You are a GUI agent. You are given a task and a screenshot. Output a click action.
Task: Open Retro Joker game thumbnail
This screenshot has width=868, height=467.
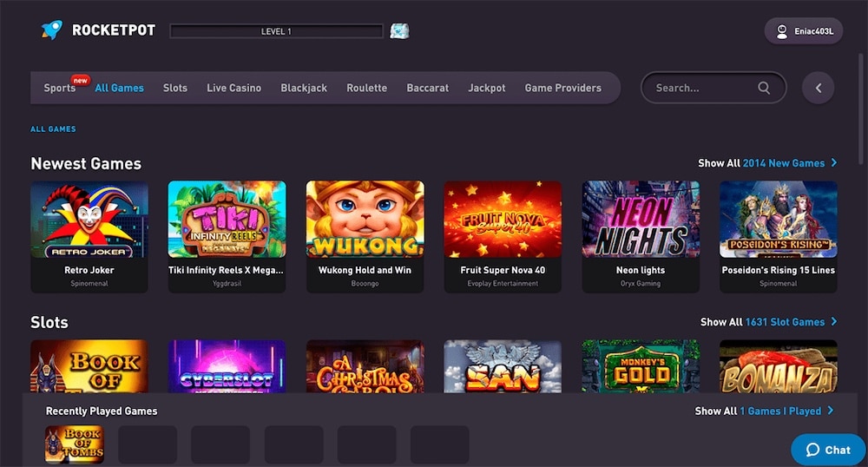[x=89, y=219]
